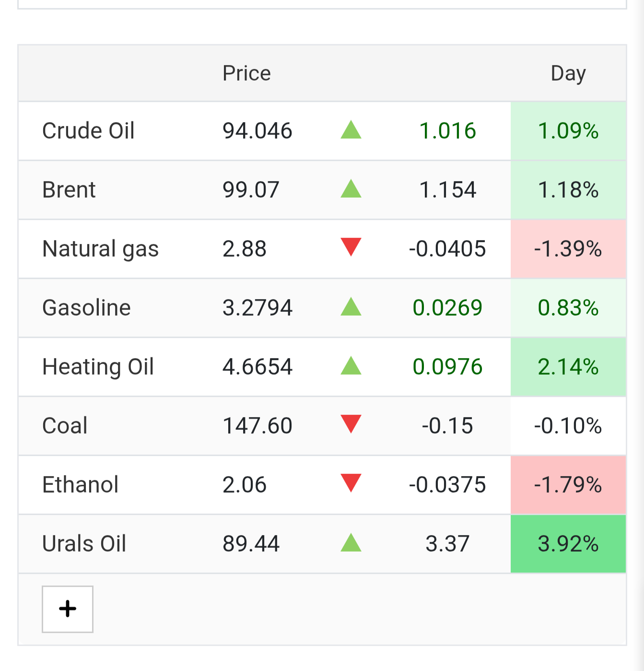Open the Crude Oil commodity link
This screenshot has width=644, height=671.
(x=88, y=130)
